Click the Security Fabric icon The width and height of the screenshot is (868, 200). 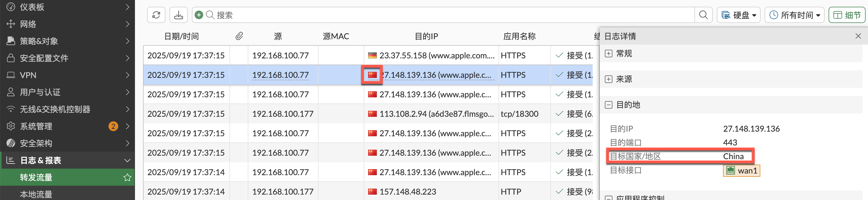[x=11, y=143]
